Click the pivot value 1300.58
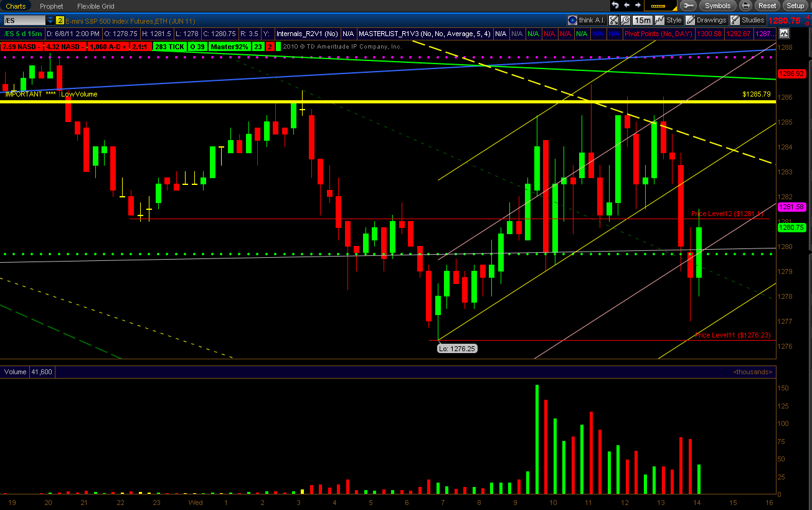The width and height of the screenshot is (812, 510). tap(709, 34)
